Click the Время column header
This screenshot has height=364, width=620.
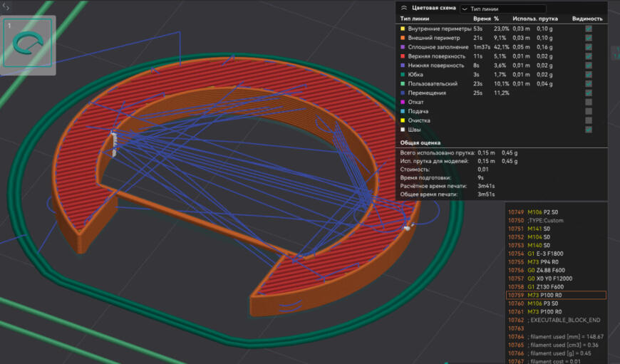click(x=482, y=19)
